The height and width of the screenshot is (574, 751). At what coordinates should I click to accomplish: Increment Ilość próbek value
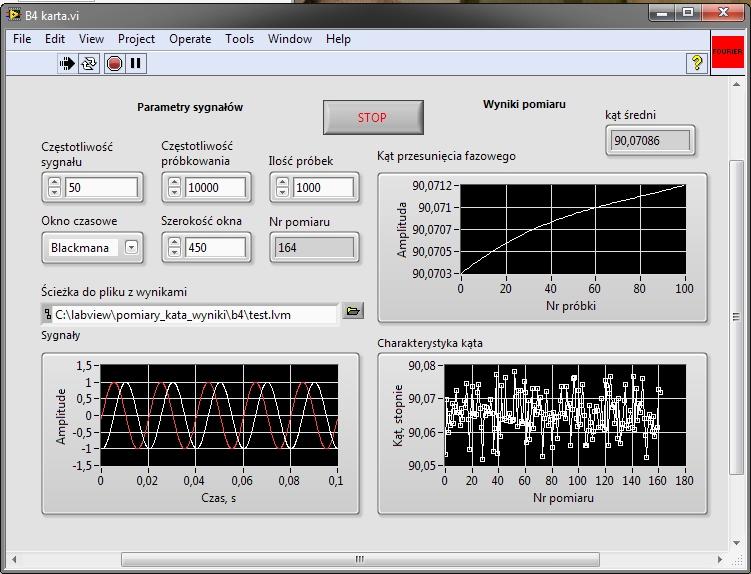[283, 183]
